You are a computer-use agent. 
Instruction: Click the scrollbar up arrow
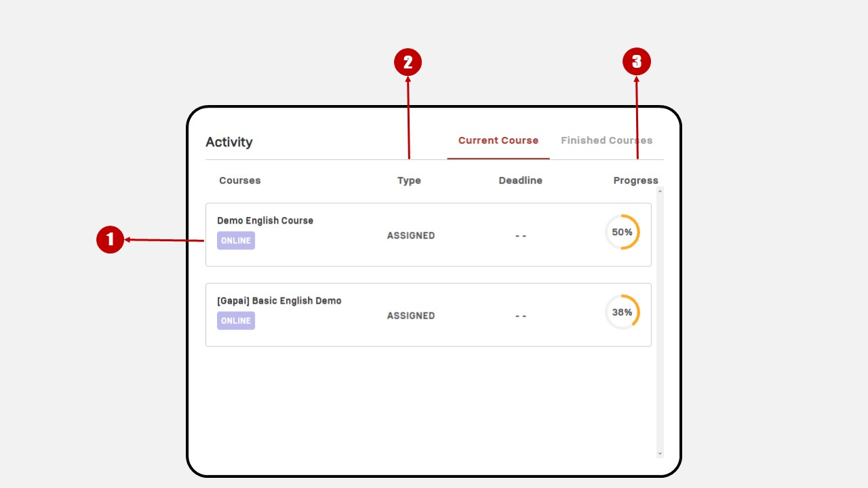pos(660,191)
